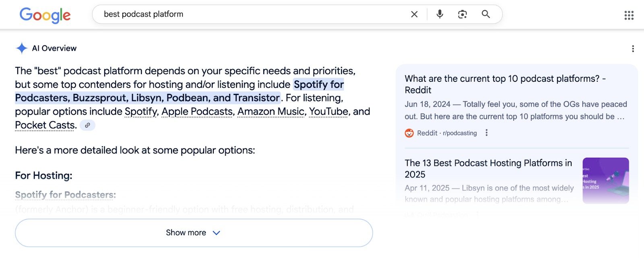Image resolution: width=644 pixels, height=258 pixels.
Task: Click the Google logo
Action: pos(45,15)
